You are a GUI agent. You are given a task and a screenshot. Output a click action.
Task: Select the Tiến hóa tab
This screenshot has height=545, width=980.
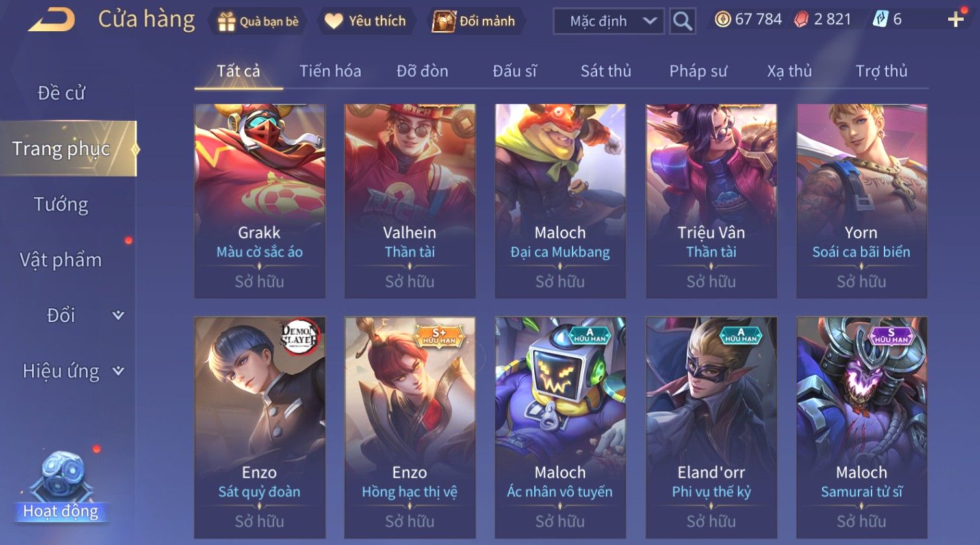(x=330, y=71)
